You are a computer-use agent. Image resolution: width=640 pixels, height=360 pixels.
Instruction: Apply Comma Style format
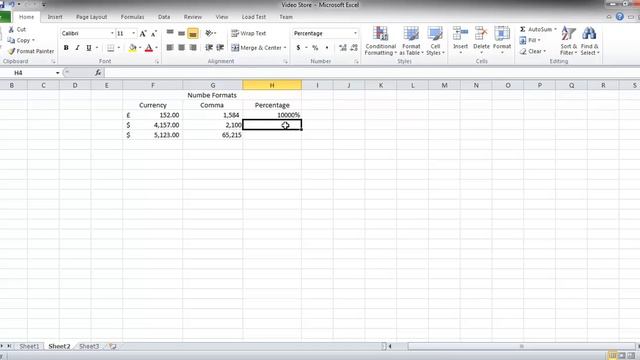(327, 48)
